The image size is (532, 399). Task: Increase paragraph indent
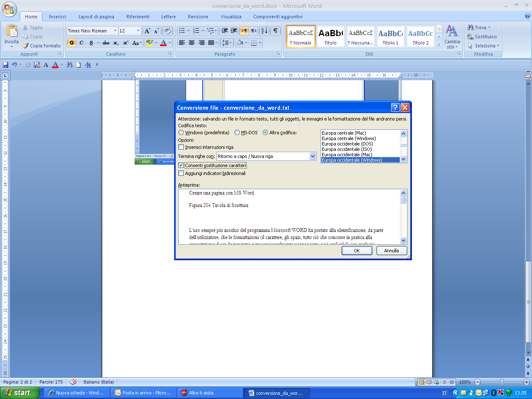tap(234, 31)
